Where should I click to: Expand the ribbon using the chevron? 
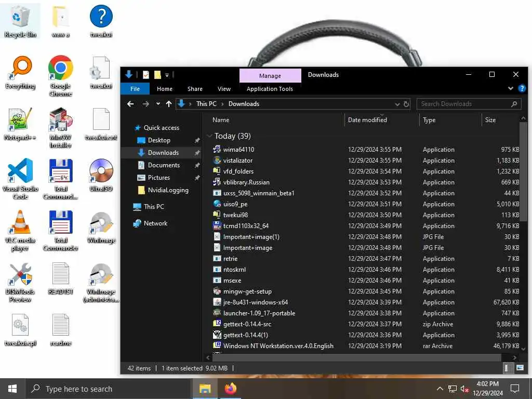[511, 88]
